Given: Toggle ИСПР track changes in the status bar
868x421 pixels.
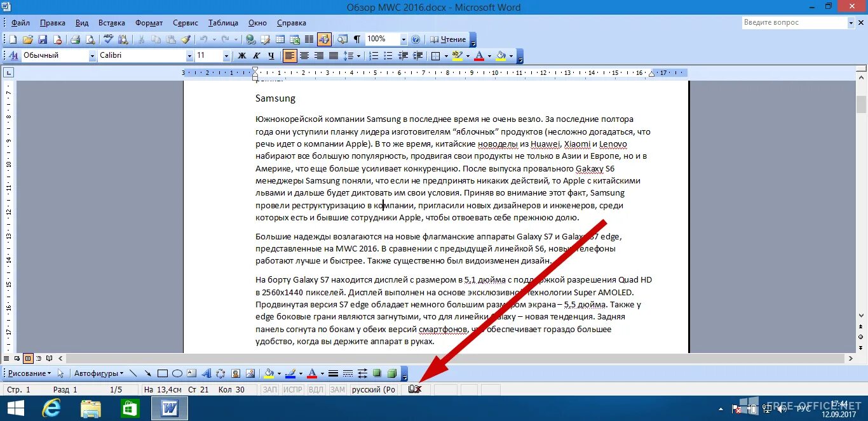Looking at the screenshot, I should click(x=293, y=390).
